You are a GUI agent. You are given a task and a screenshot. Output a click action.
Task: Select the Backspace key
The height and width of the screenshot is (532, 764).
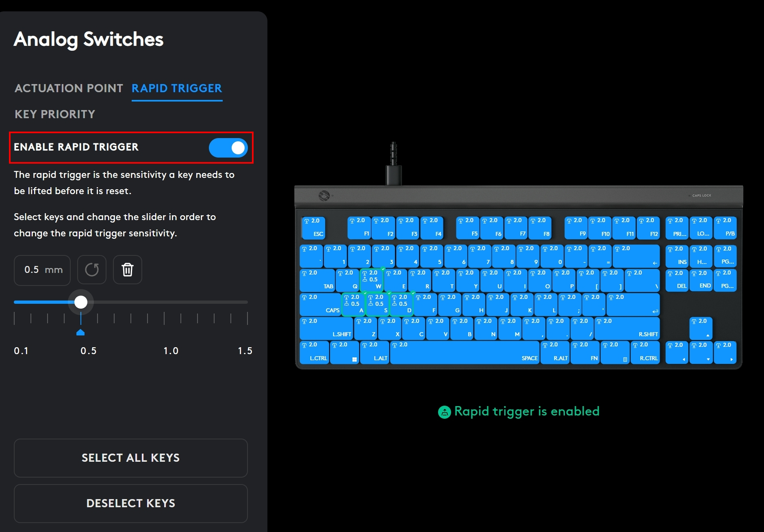click(x=636, y=255)
